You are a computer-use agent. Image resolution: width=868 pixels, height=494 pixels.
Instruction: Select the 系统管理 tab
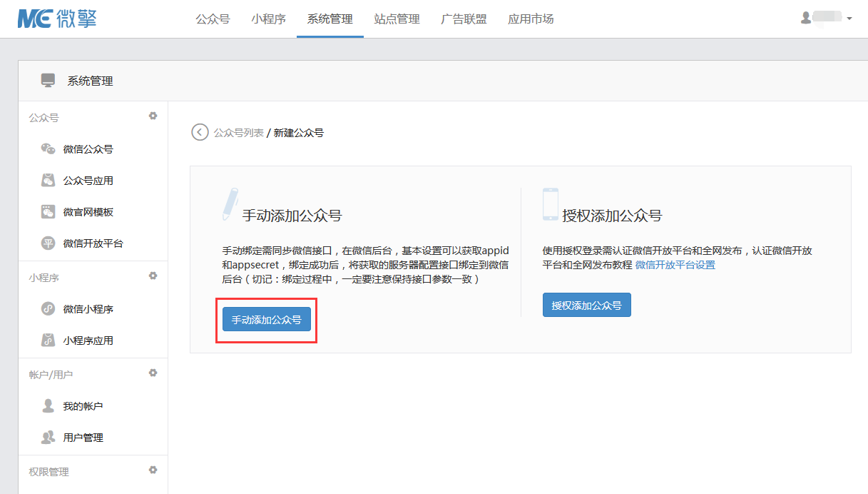coord(330,19)
